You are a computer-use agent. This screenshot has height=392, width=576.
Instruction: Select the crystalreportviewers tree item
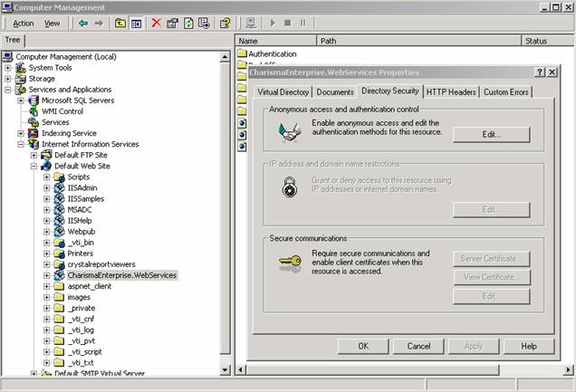(x=101, y=264)
